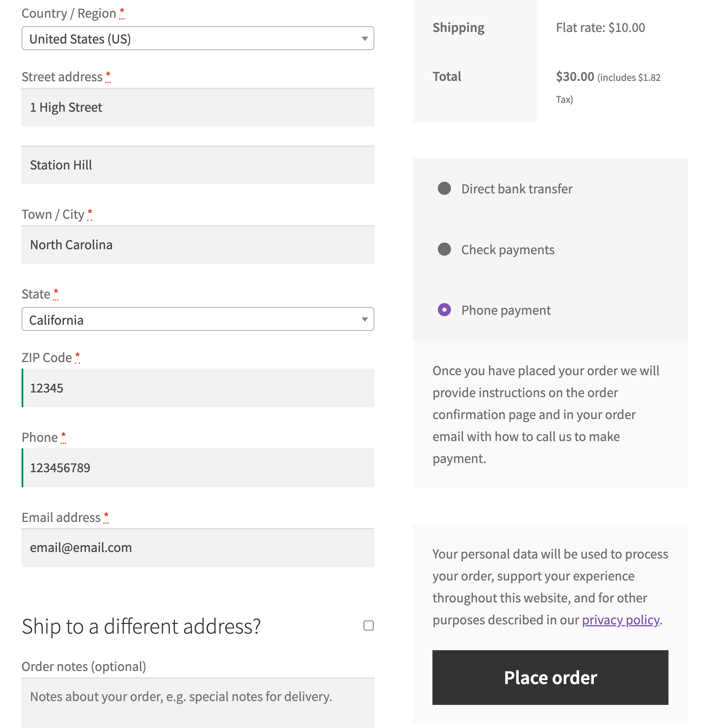Select Phone payment method
Image resolution: width=717 pixels, height=728 pixels.
[x=445, y=309]
